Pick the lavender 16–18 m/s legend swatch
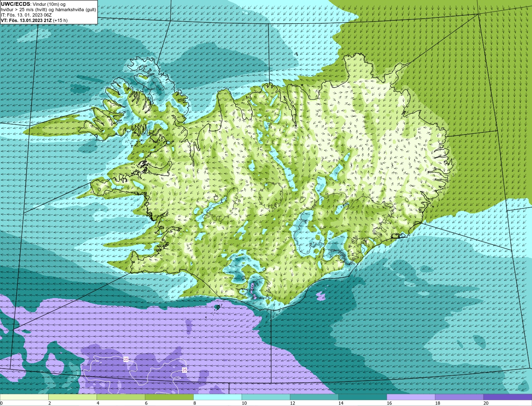Image resolution: width=532 pixels, height=406 pixels. [x=411, y=397]
